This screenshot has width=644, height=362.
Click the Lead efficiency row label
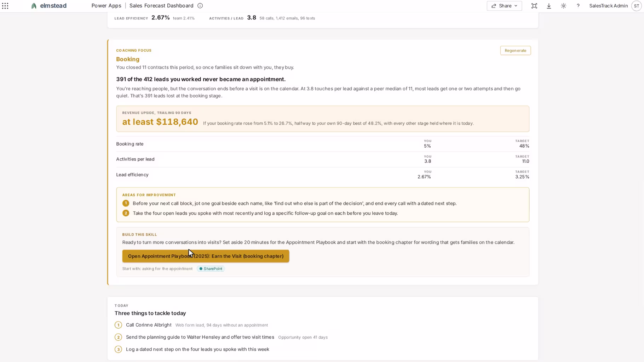coord(132,175)
